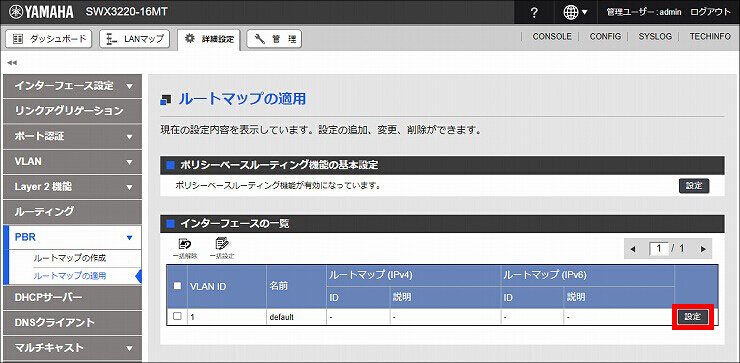Open ルーティング menu item
The height and width of the screenshot is (363, 740).
point(72,211)
